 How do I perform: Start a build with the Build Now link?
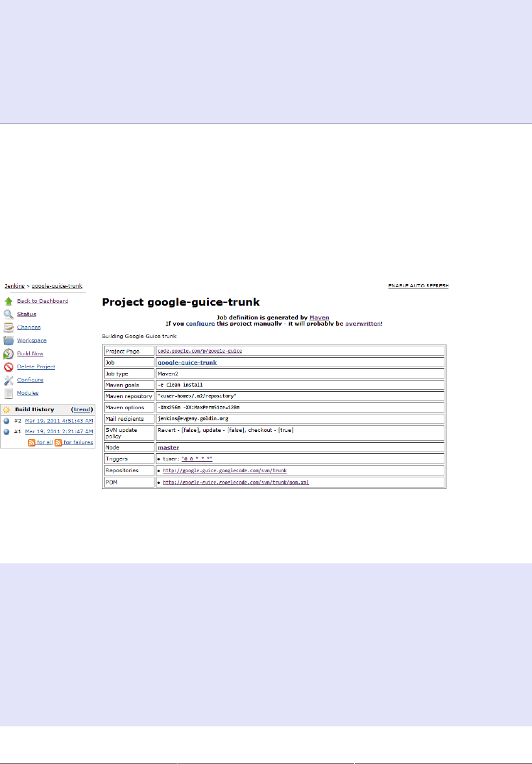pos(30,353)
